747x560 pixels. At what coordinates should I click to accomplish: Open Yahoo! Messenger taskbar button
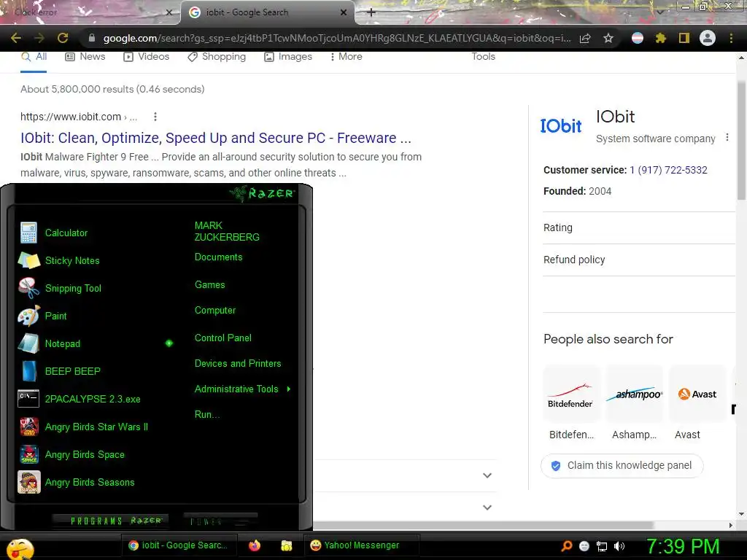362,545
